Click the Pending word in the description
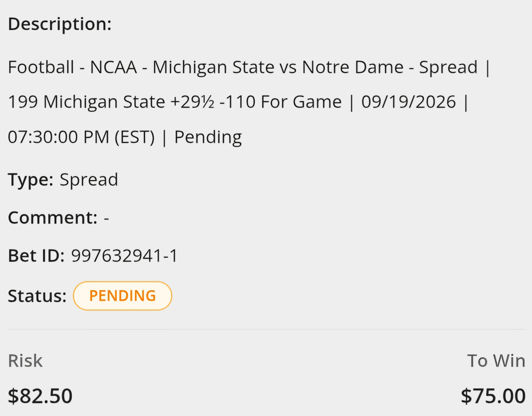Viewport: 532px width, 416px height. [208, 138]
